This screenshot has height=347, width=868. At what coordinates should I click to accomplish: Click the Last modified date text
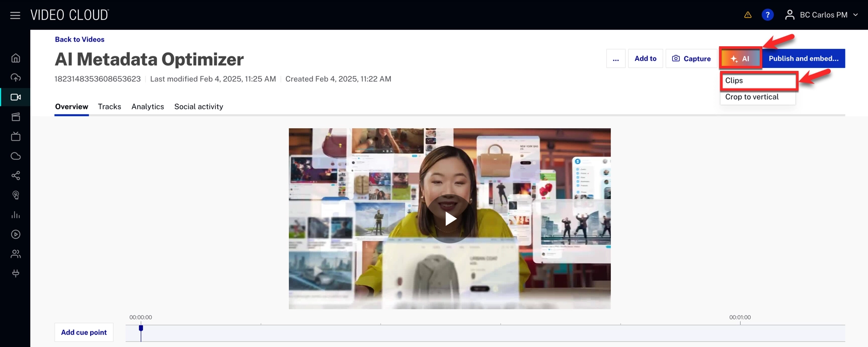213,79
